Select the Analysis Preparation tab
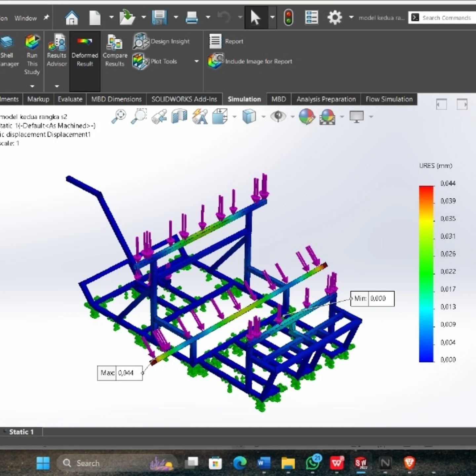Image resolution: width=476 pixels, height=476 pixels. (326, 99)
